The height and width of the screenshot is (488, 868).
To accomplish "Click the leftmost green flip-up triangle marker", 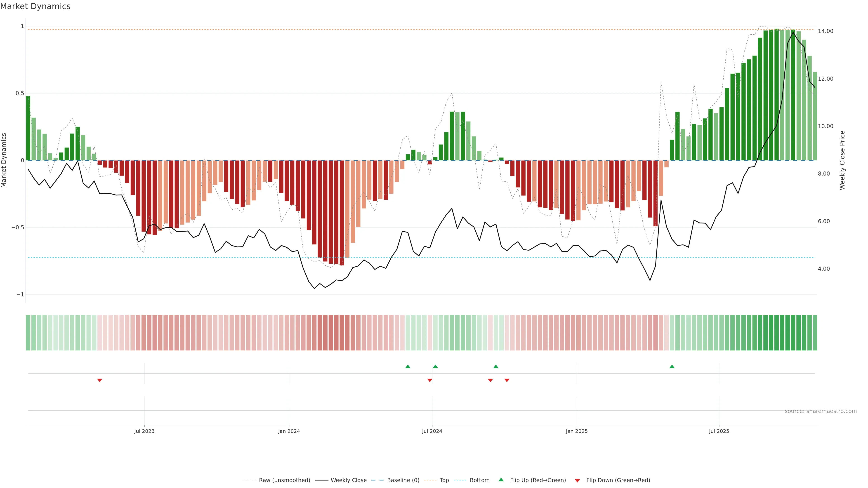I will (x=408, y=366).
